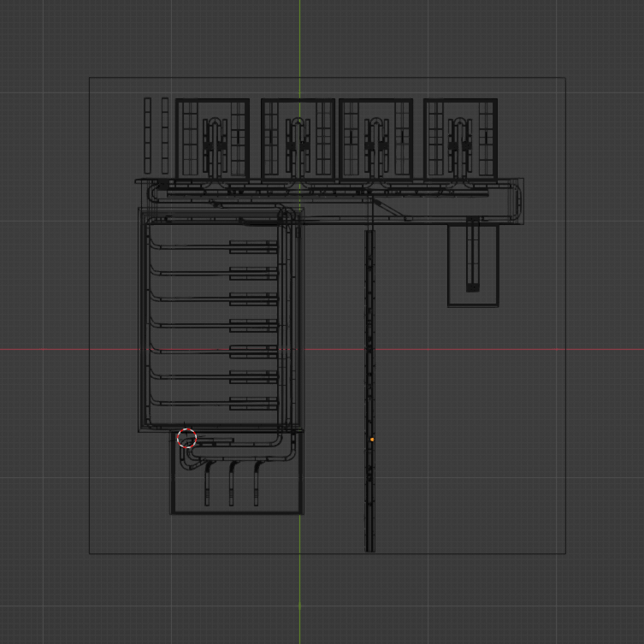Select the rightmost top windowed module
The image size is (644, 644).
(x=461, y=139)
